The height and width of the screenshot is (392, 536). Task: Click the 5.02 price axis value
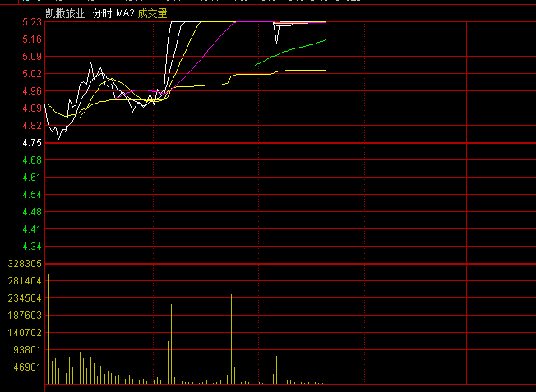32,74
